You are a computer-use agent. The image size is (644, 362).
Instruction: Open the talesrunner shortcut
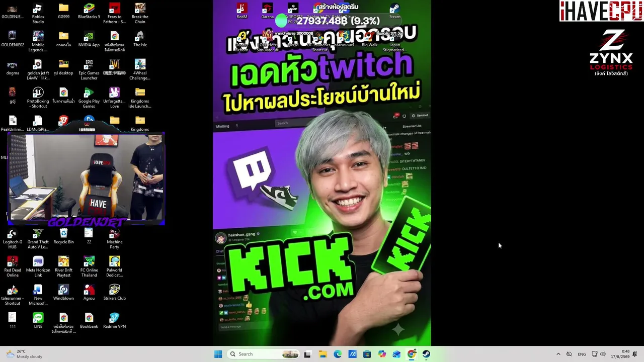pyautogui.click(x=13, y=295)
